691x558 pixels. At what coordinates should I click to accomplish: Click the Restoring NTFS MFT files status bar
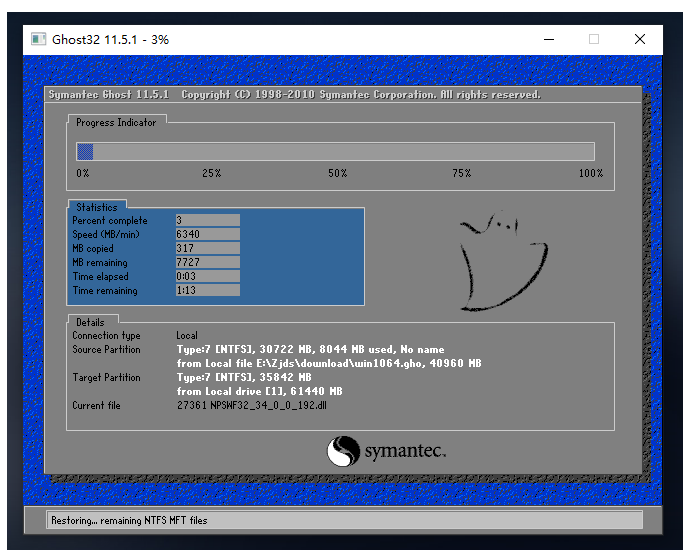coord(128,521)
